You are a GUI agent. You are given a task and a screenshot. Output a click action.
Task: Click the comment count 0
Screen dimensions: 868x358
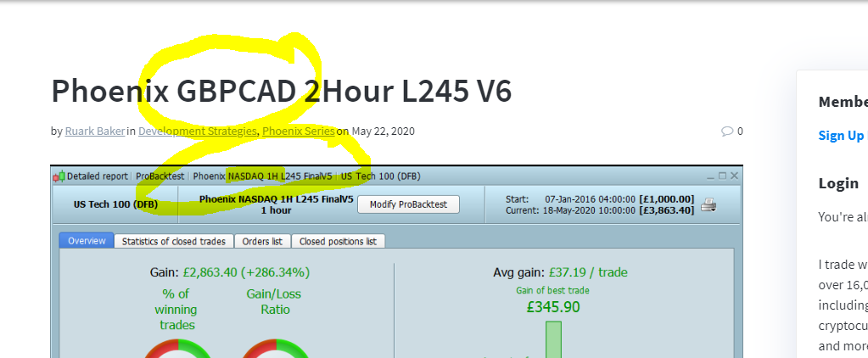740,131
